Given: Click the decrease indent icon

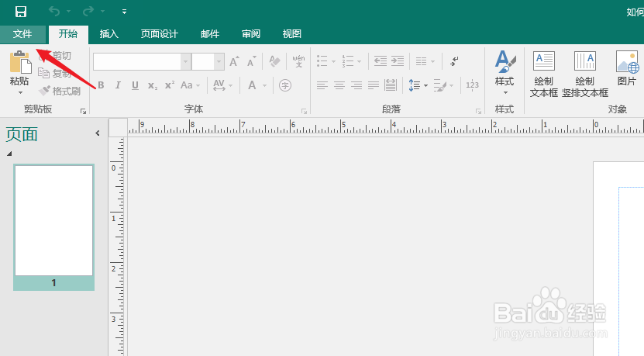Looking at the screenshot, I should tap(381, 61).
